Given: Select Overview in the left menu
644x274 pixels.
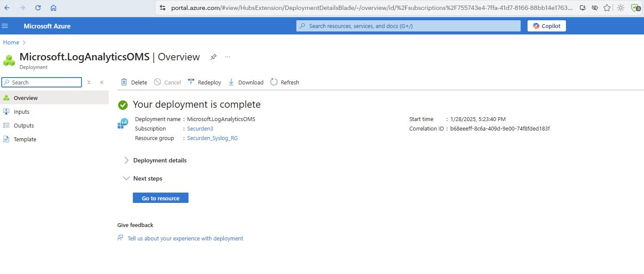Looking at the screenshot, I should (54, 98).
